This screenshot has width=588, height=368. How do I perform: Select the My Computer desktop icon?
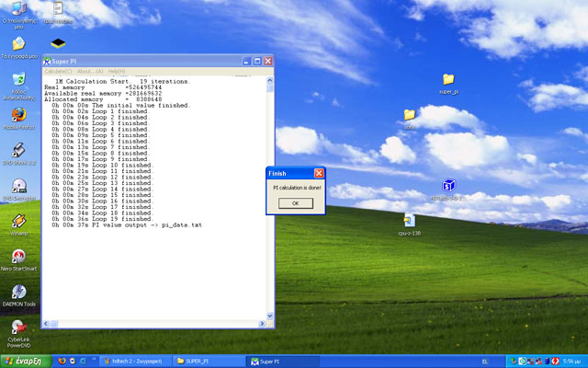(x=18, y=15)
